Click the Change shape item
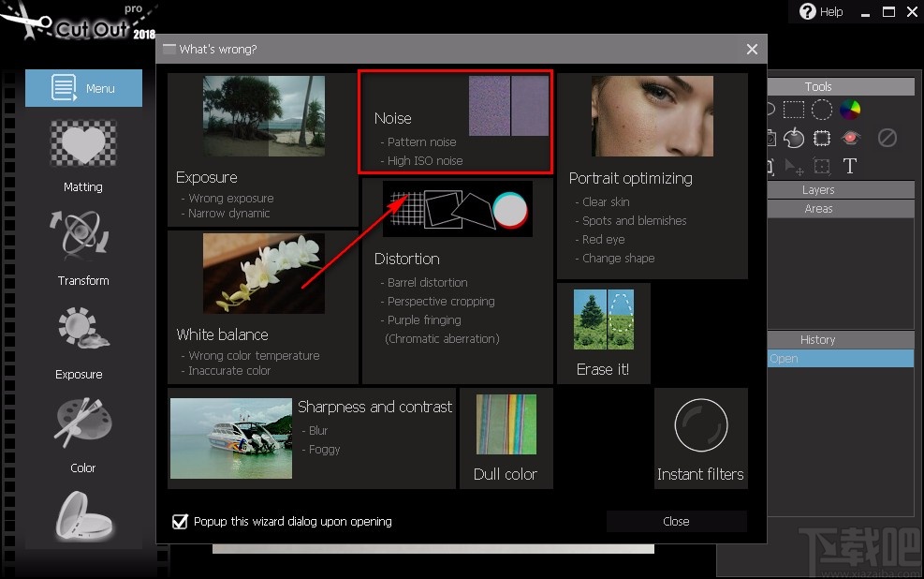924x579 pixels. pos(618,259)
